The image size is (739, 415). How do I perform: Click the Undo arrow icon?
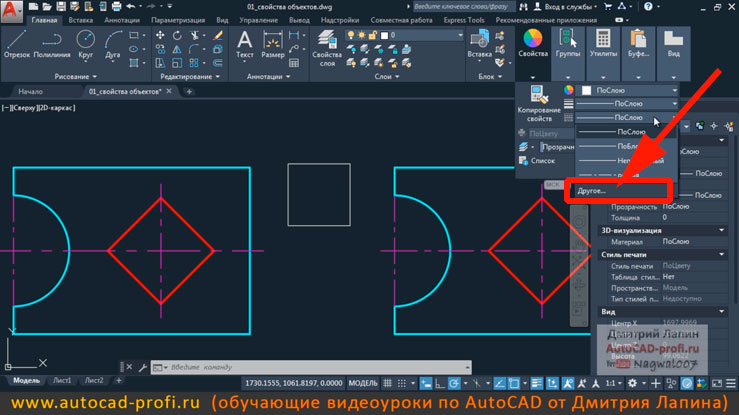point(131,7)
